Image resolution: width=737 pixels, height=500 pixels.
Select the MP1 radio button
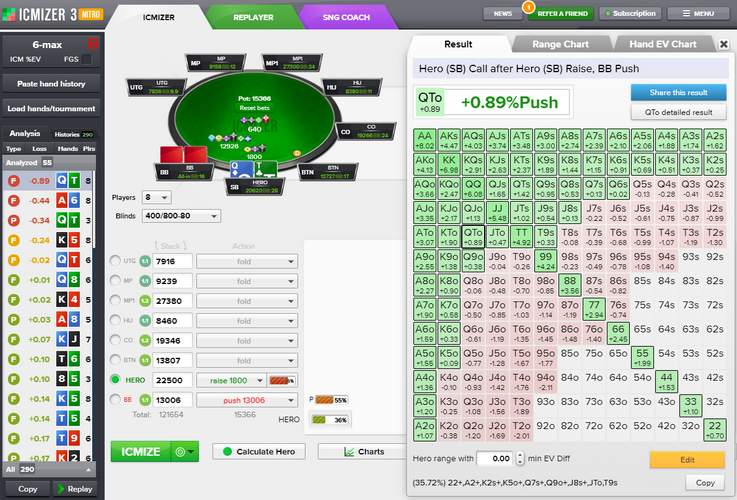tap(115, 300)
